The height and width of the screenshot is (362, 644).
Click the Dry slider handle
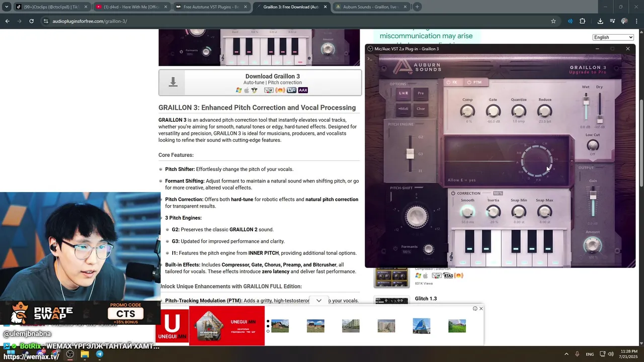[x=600, y=119]
